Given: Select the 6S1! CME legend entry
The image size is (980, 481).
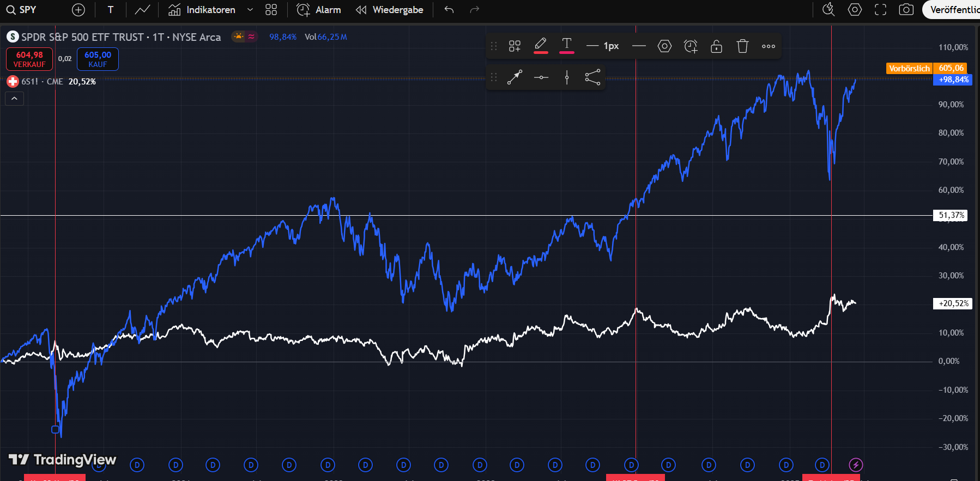Looking at the screenshot, I should pos(43,82).
